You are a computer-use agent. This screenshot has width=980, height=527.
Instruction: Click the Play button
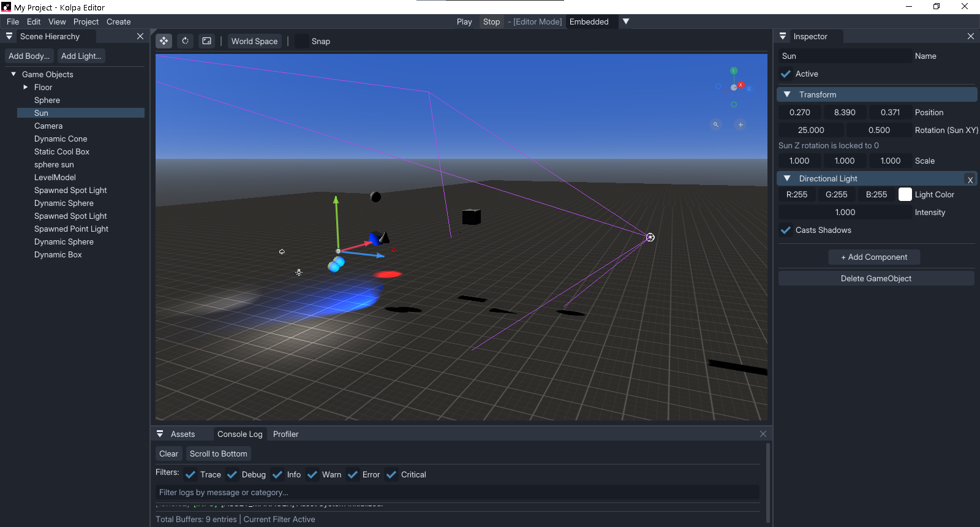[x=464, y=21]
